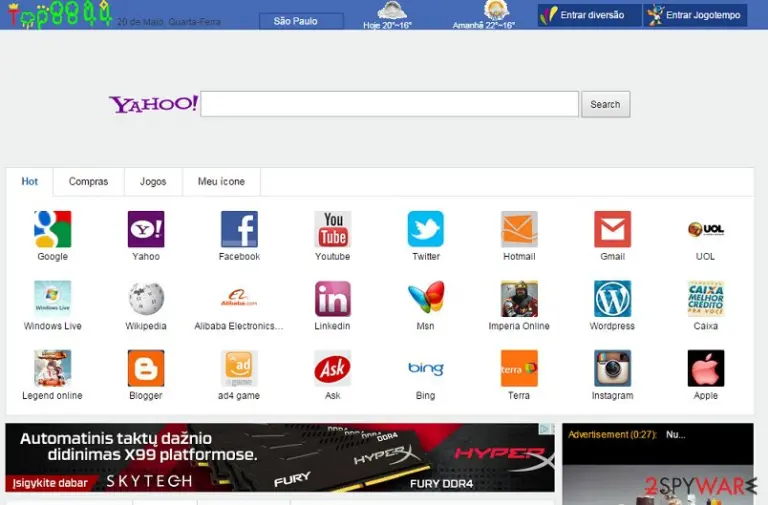Visit the UOL icon
Screen dimensions: 768x505
[x=706, y=229]
